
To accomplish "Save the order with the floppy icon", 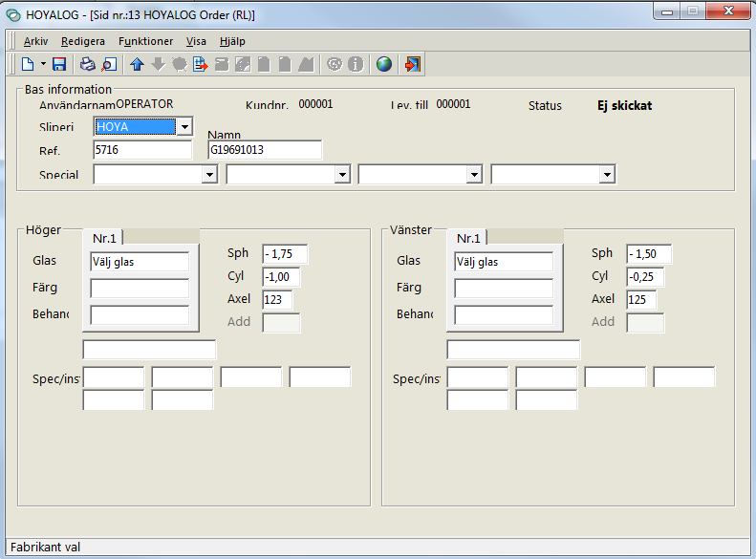I will pyautogui.click(x=59, y=64).
